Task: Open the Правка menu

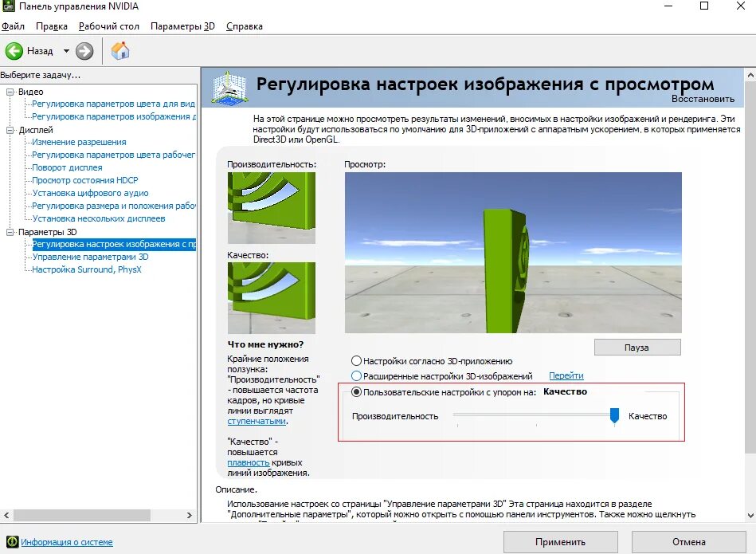Action: tap(52, 26)
